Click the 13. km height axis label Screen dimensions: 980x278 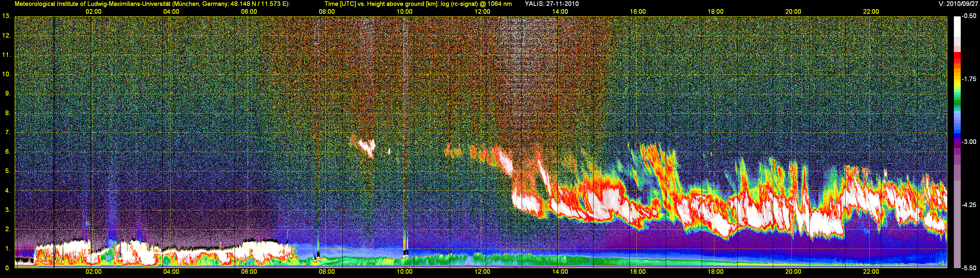(7, 16)
